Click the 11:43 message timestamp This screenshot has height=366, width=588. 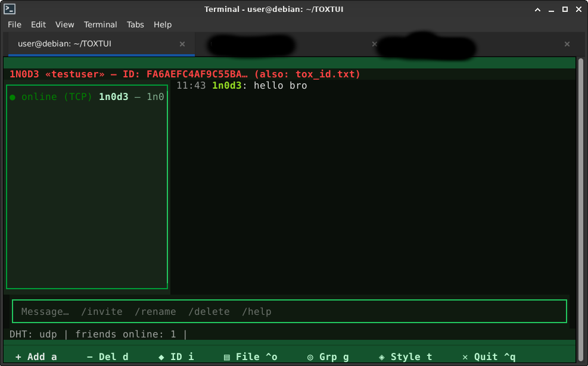191,86
